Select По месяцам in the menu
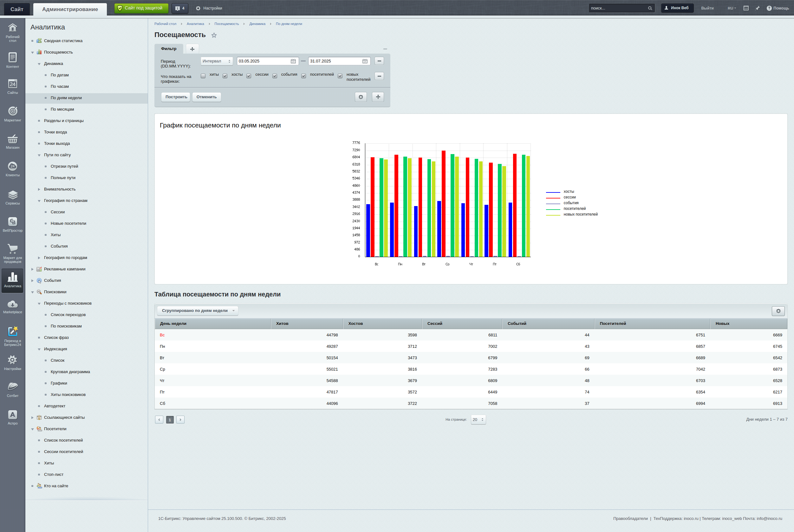Viewport: 794px width, 532px height. click(62, 109)
